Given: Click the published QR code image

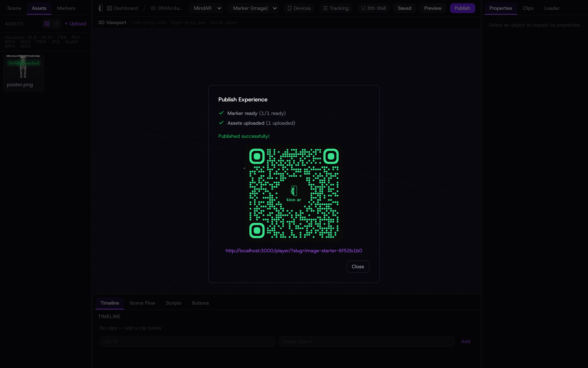Looking at the screenshot, I should pos(294,193).
